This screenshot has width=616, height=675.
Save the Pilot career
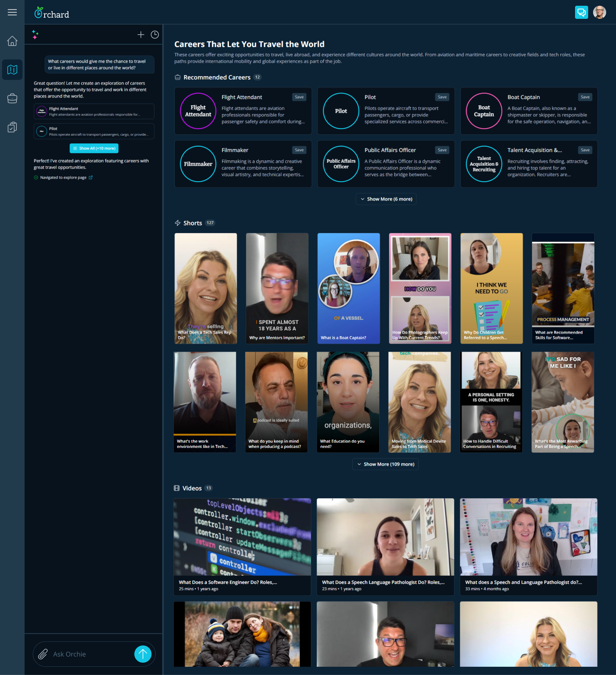(x=442, y=97)
